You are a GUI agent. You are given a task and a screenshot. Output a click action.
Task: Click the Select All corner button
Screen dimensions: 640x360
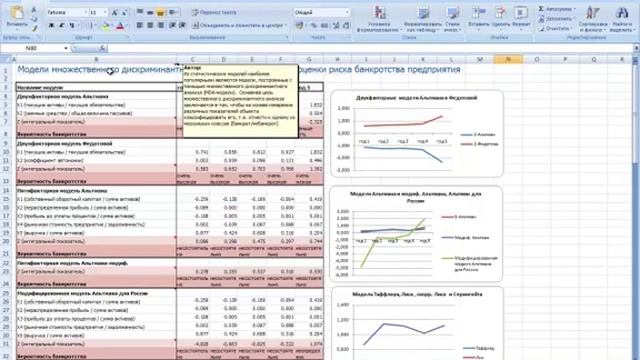tap(6, 60)
